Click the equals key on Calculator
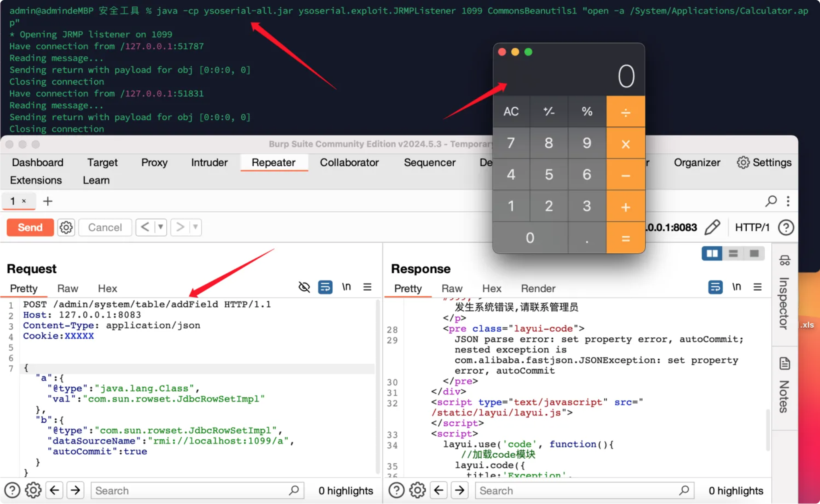Viewport: 820px width, 504px height. pyautogui.click(x=625, y=238)
